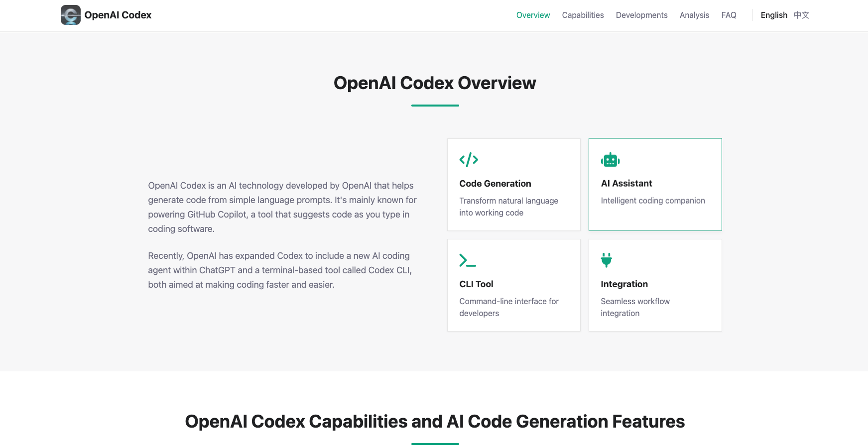This screenshot has height=448, width=868.
Task: Click the robot icon in AI Assistant card
Action: click(610, 160)
